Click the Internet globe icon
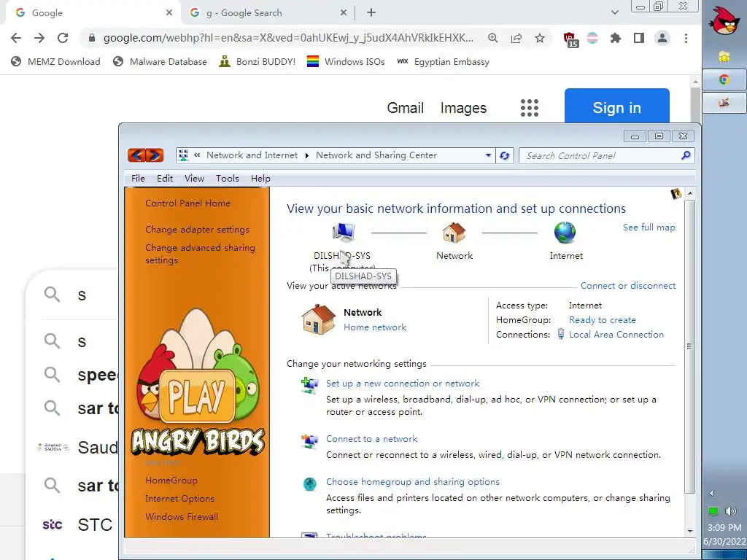This screenshot has width=747, height=560. (x=565, y=233)
